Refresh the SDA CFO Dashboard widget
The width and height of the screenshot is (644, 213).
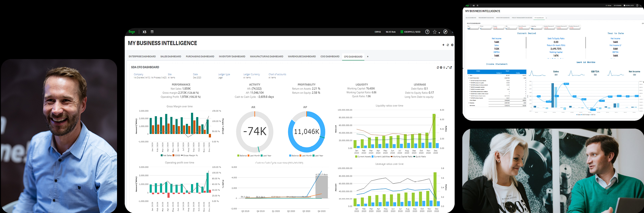438,68
